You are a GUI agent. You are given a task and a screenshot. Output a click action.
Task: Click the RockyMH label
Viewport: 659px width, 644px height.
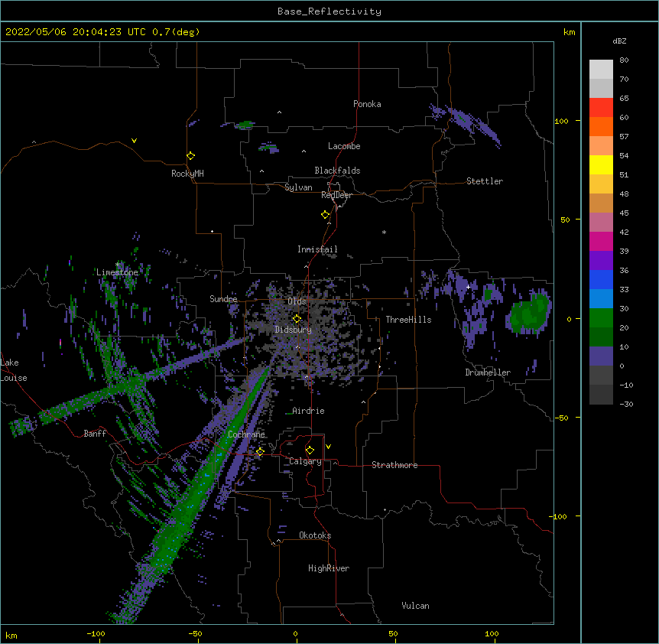pos(187,174)
